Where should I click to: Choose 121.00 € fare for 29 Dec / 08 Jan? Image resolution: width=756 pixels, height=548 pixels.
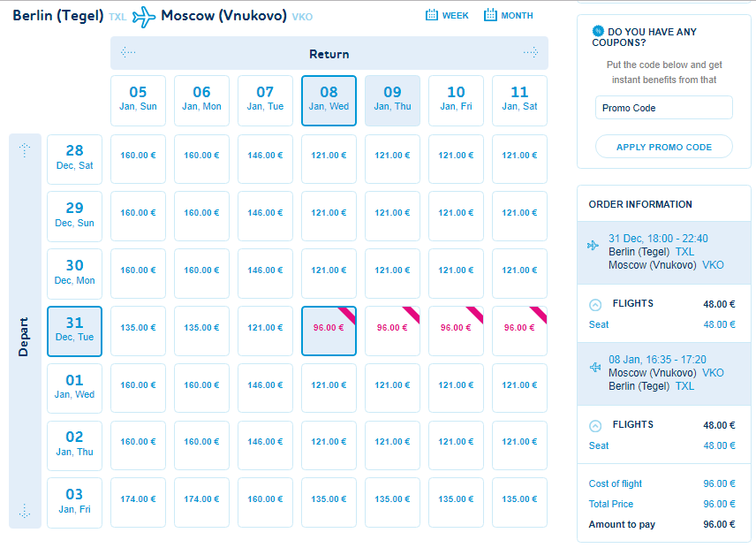(x=329, y=217)
